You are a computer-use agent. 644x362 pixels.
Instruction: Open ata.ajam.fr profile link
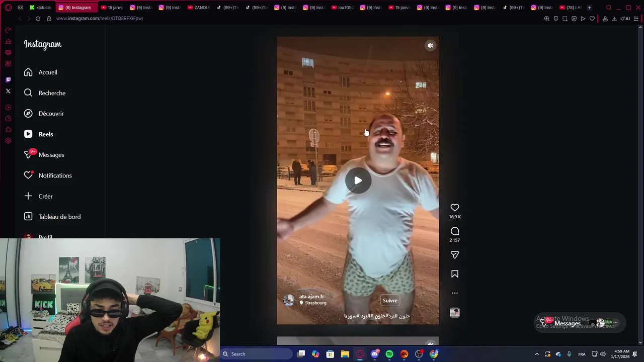coord(311,297)
